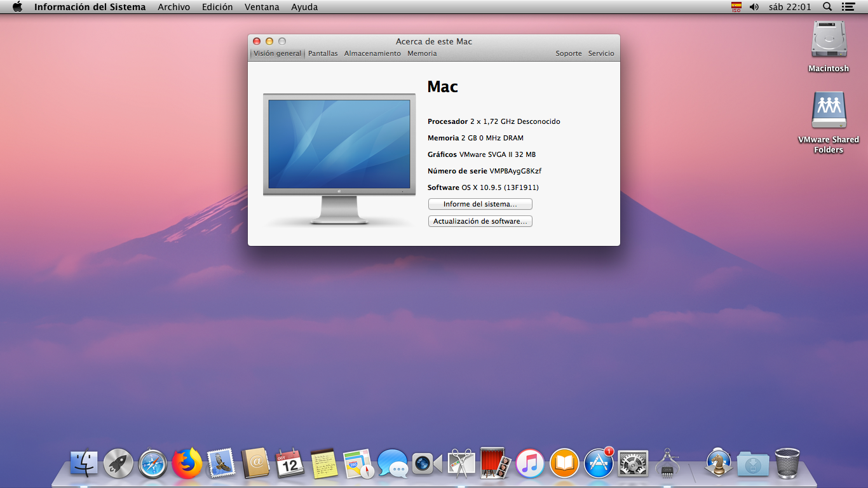The width and height of the screenshot is (868, 488).
Task: Open the volume speaker control
Action: [754, 7]
